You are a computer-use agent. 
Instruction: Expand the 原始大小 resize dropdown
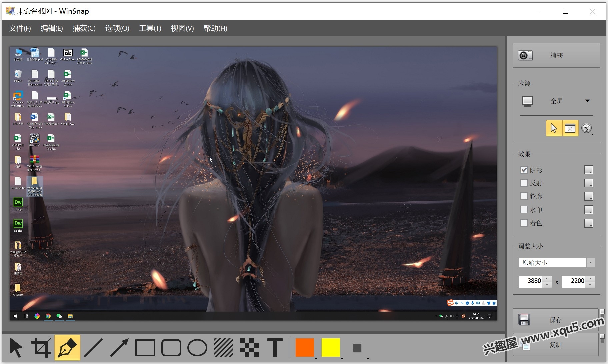tap(590, 263)
